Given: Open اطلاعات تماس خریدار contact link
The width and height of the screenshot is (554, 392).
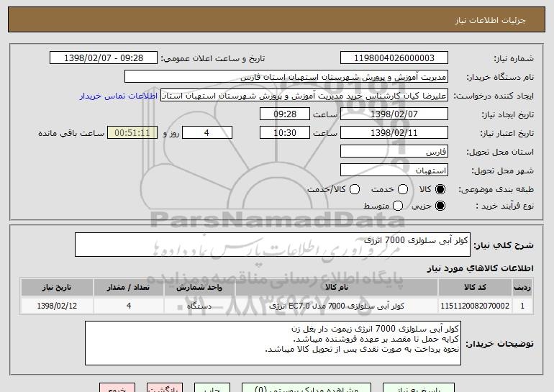Looking at the screenshot, I should [x=119, y=96].
